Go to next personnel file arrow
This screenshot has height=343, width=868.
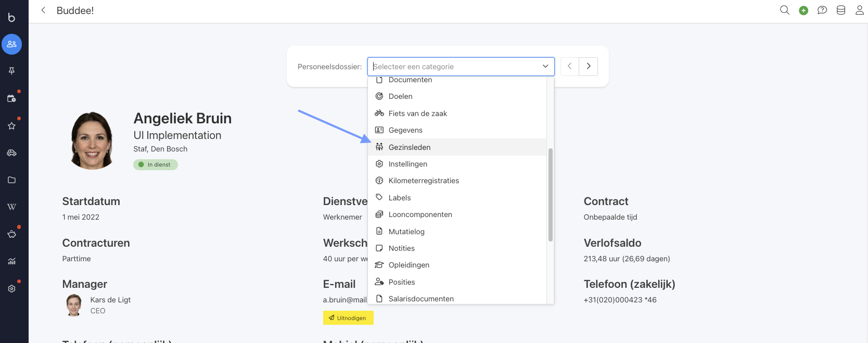[x=589, y=67]
